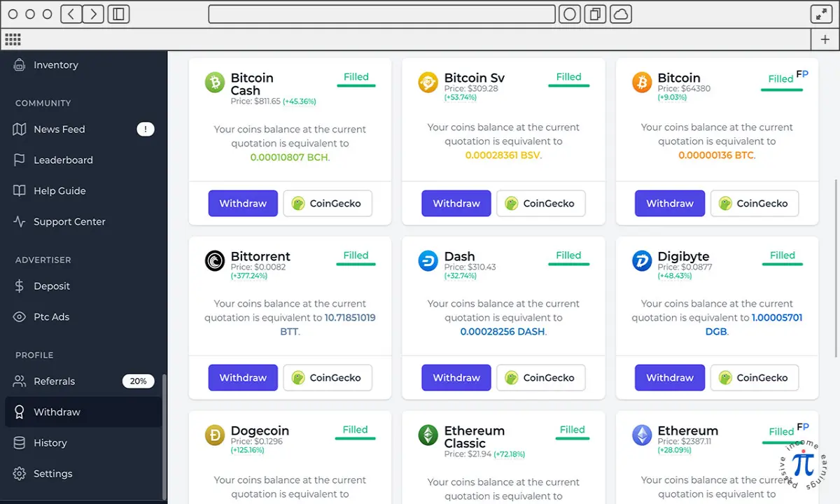Withdraw Bitcoin Sv balance

(x=456, y=203)
